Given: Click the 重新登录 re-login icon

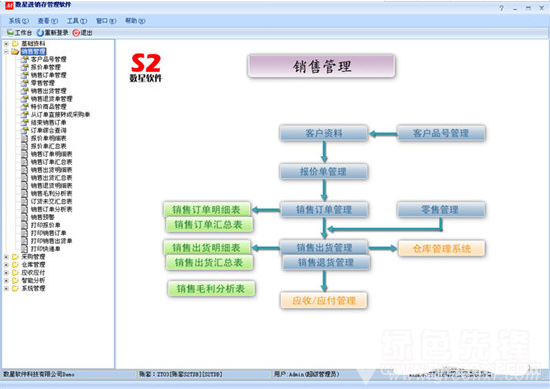Looking at the screenshot, I should point(40,33).
